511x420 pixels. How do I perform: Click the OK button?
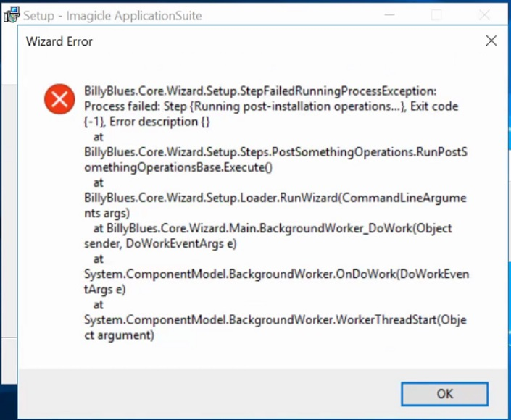(444, 394)
